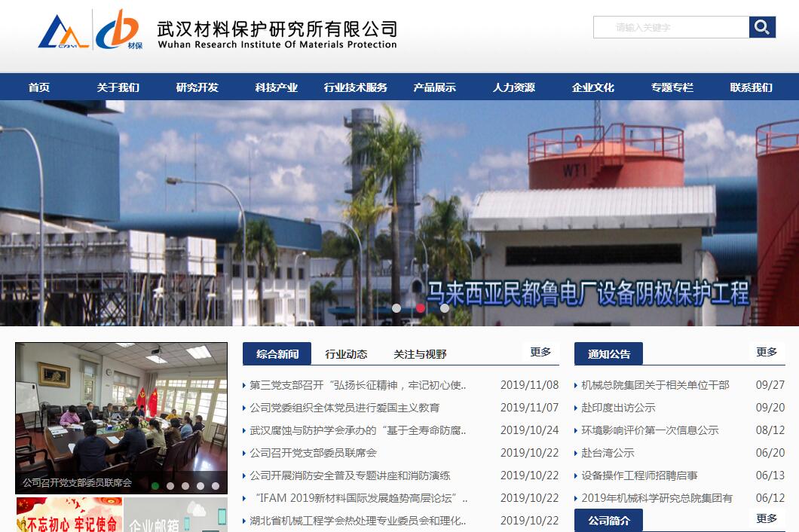Viewport: 799px width, 532px height.
Task: Expand the 产品展示 navigation item
Action: (434, 87)
